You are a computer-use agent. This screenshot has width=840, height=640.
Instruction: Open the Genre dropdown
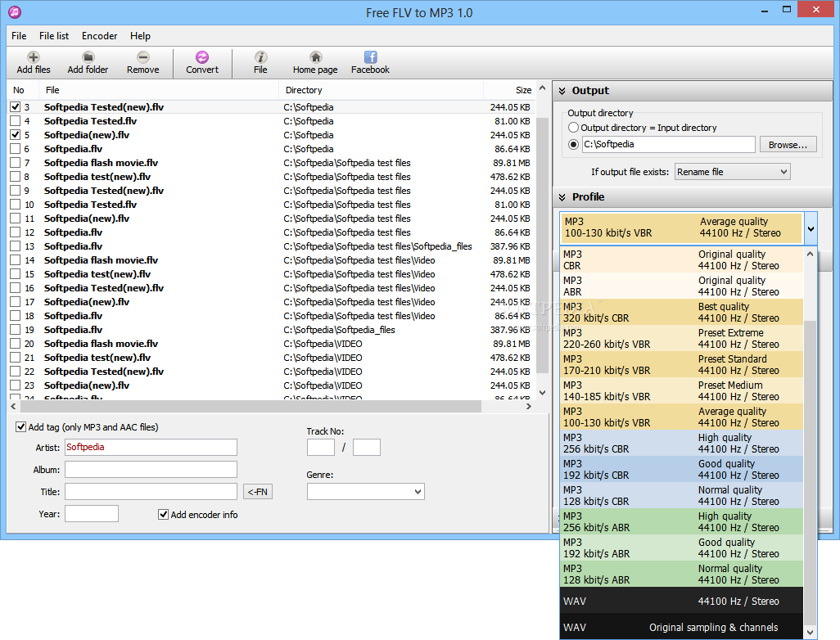coord(365,492)
